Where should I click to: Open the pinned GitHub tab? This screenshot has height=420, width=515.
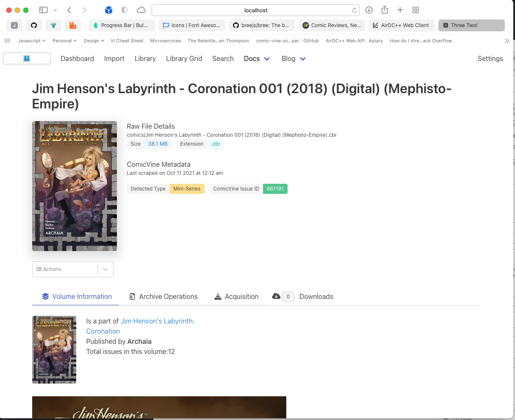pos(34,25)
